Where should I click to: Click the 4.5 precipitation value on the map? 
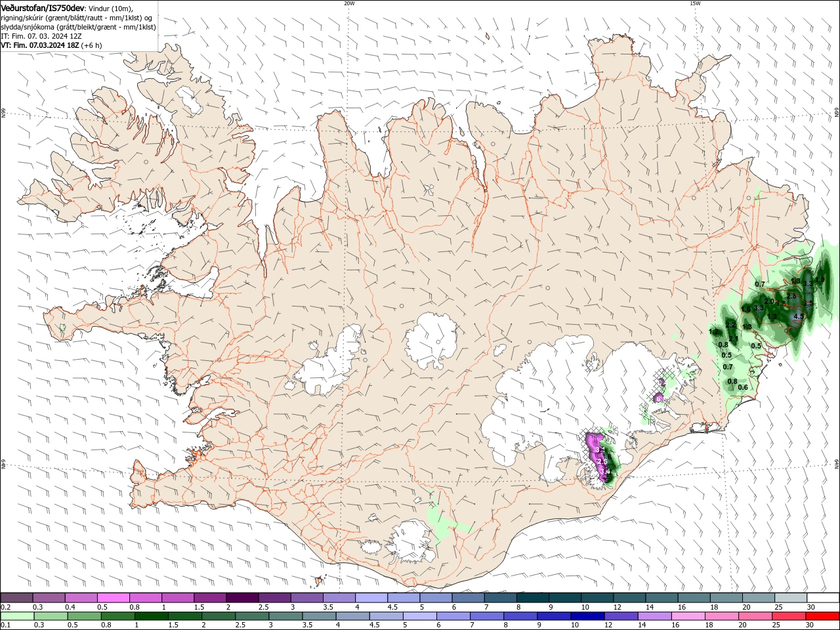(x=798, y=316)
